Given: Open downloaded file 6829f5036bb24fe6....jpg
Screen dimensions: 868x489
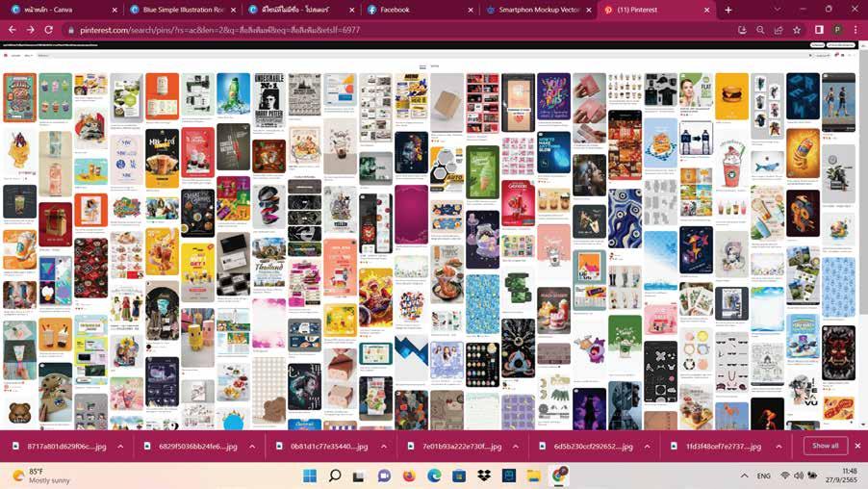Looking at the screenshot, I should 191,446.
